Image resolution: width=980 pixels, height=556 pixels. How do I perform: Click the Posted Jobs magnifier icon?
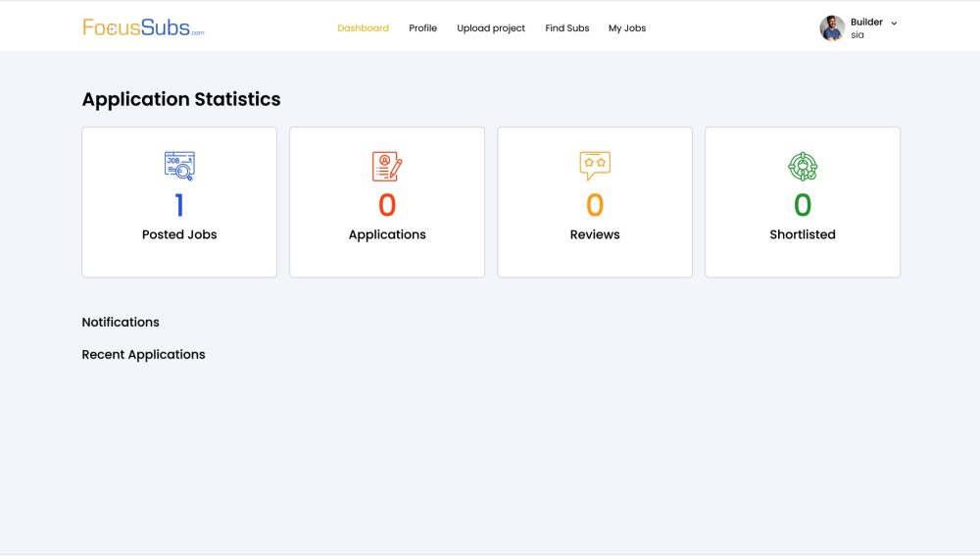[x=179, y=166]
